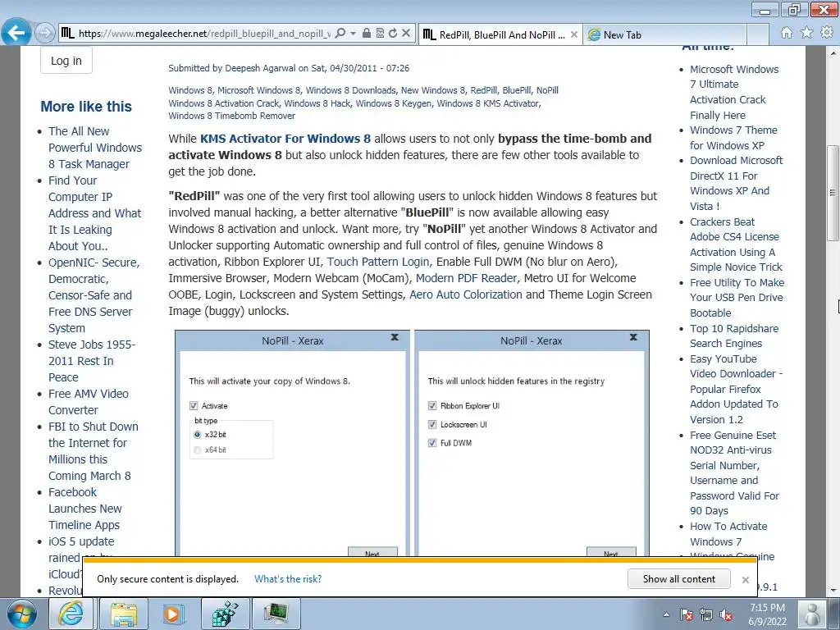Select the x64 bit radio button
The height and width of the screenshot is (630, 840).
[197, 450]
